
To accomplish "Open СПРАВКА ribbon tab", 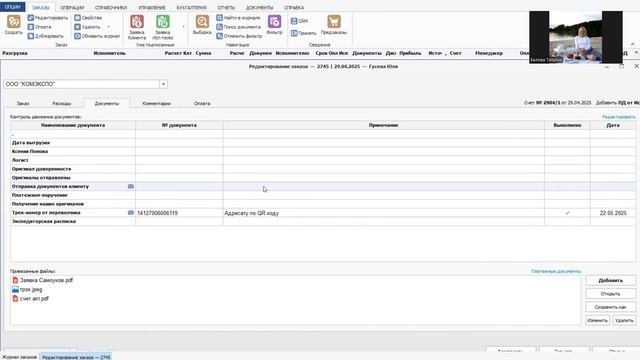I will point(294,8).
